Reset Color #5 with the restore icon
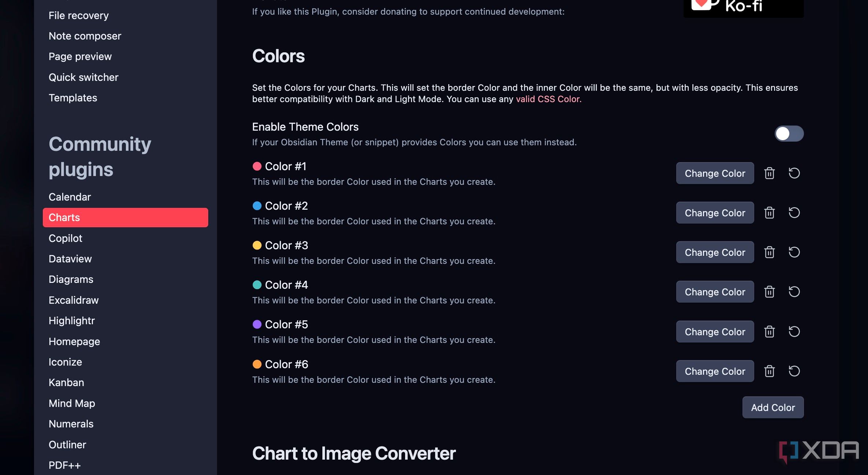 794,332
